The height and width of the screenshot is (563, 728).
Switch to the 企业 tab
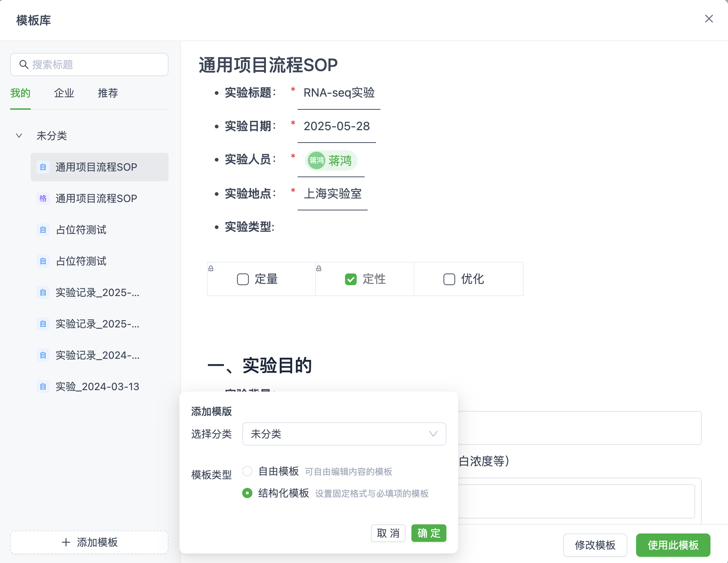coord(64,93)
